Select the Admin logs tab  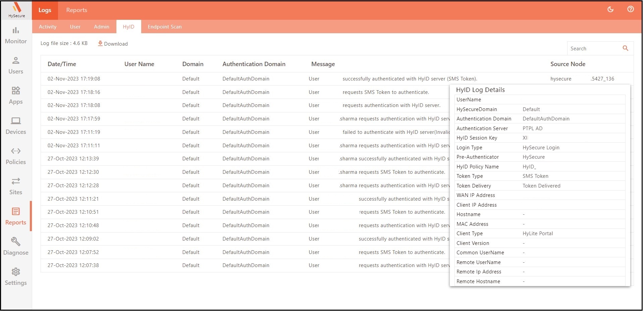coord(102,27)
